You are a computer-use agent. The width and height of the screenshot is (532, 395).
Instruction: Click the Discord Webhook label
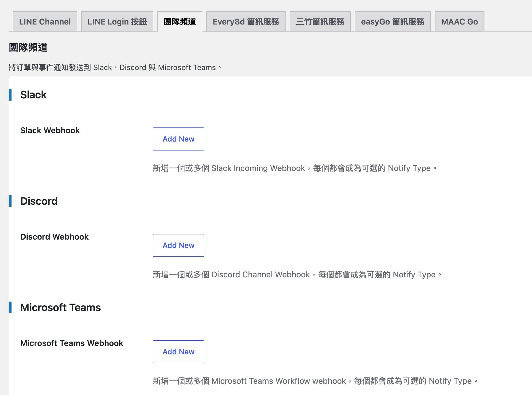(54, 237)
